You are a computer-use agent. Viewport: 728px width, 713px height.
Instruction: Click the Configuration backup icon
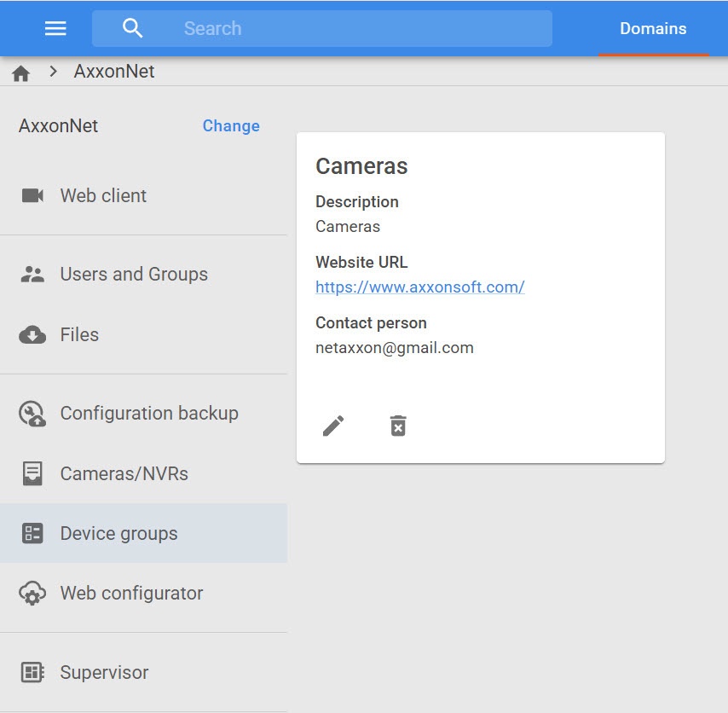coord(32,414)
